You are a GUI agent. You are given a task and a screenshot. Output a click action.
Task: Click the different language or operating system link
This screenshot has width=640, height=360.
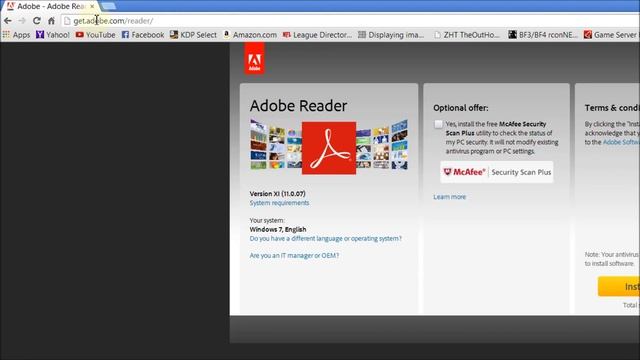325,238
